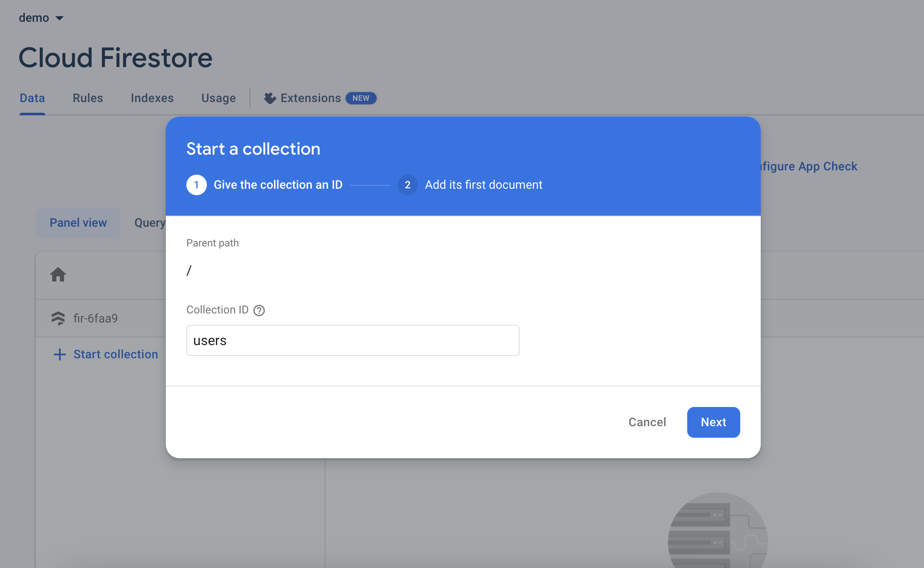Open the Configure App Check link
Viewport: 924px width, 568px height.
[808, 167]
